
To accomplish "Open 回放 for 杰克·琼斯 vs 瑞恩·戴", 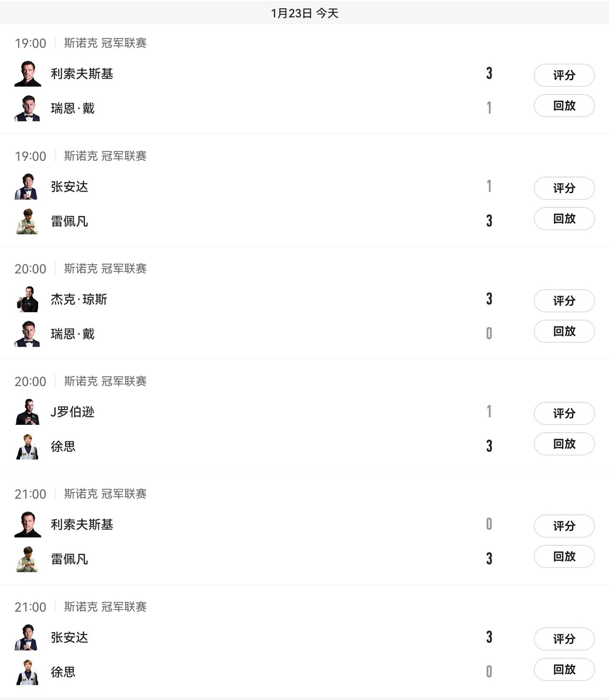I will tap(564, 331).
